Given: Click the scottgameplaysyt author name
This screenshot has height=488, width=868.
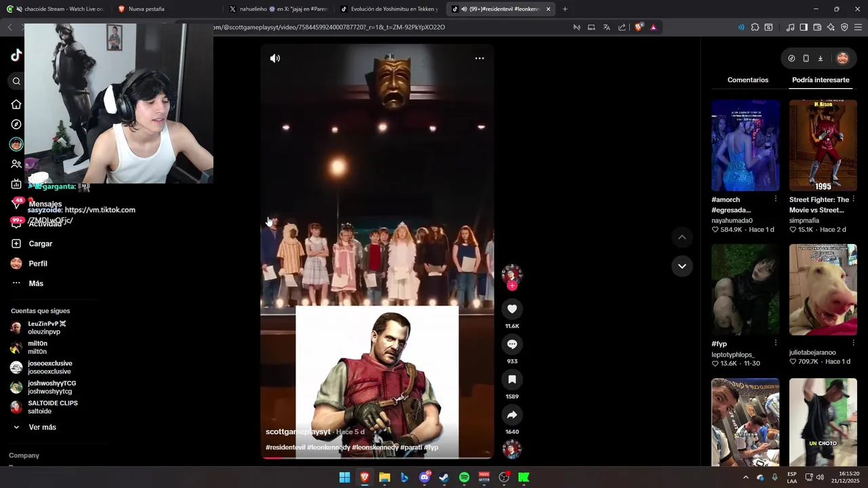Looking at the screenshot, I should (x=298, y=432).
